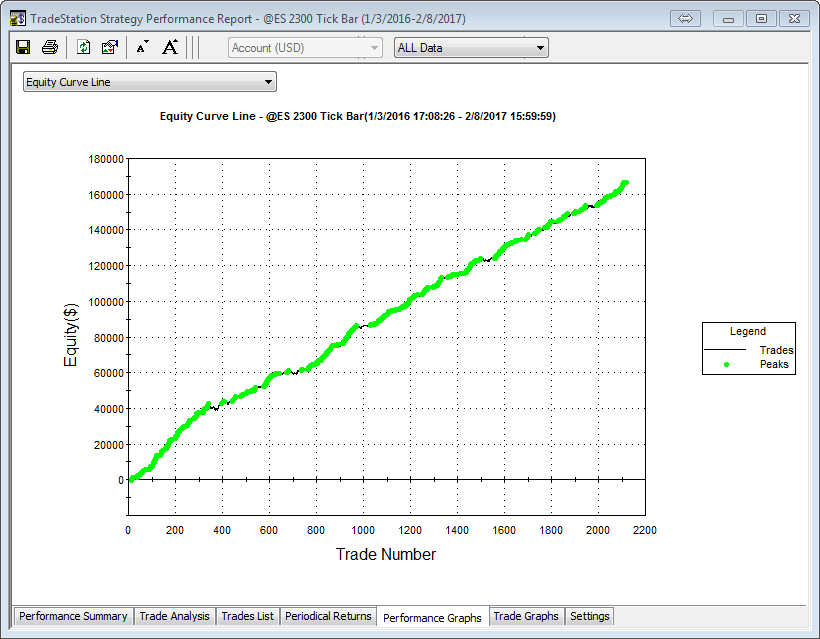Open the Trade Analysis tab
The width and height of the screenshot is (820, 639).
coord(174,616)
